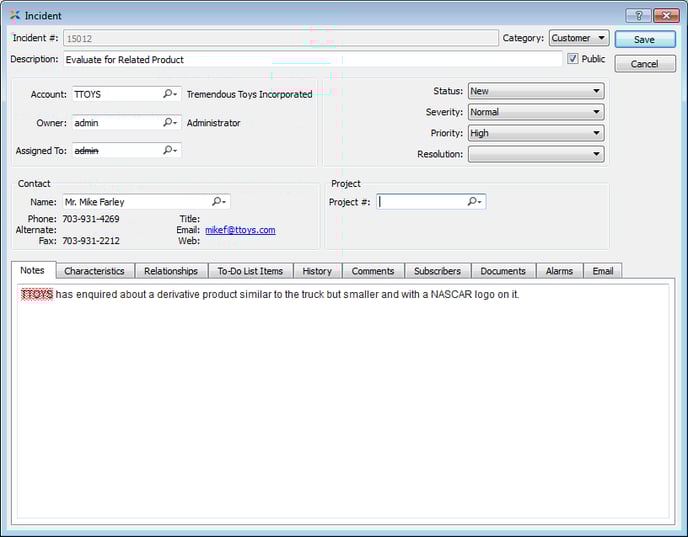This screenshot has width=688, height=537.
Task: Switch to the Relationships tab
Action: pos(171,271)
